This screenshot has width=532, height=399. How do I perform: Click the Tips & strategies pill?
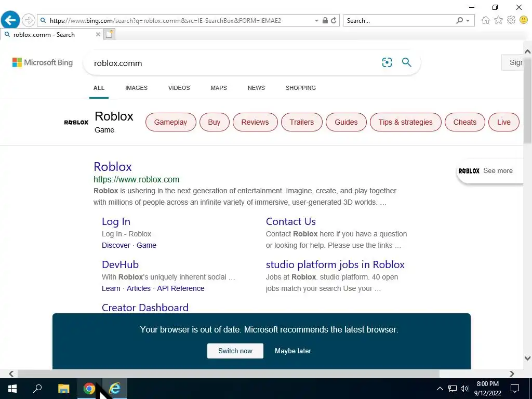click(x=405, y=122)
